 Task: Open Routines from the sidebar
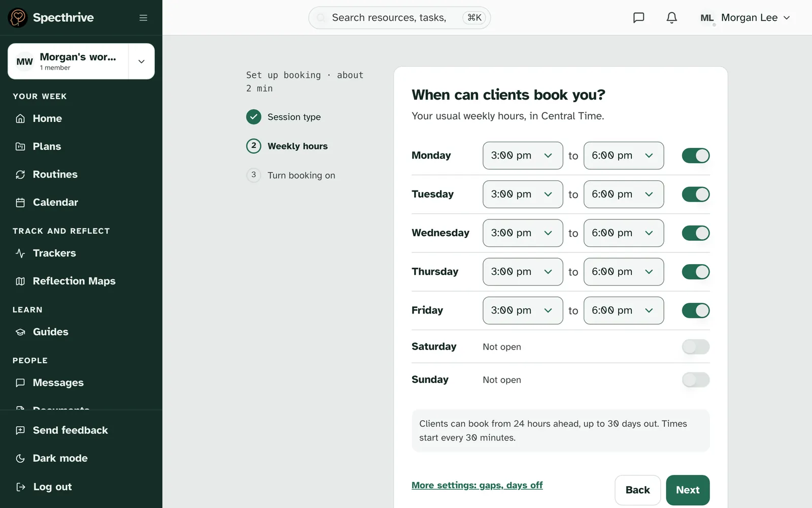pyautogui.click(x=81, y=174)
